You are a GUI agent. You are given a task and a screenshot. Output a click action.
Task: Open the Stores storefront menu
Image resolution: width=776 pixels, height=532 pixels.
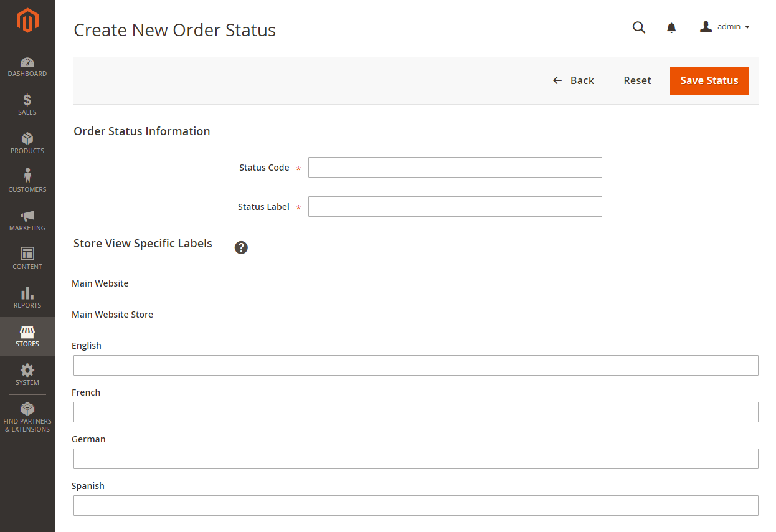click(x=27, y=336)
